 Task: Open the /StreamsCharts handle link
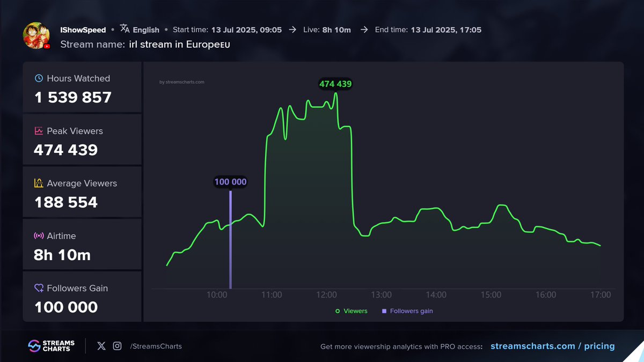(x=156, y=346)
